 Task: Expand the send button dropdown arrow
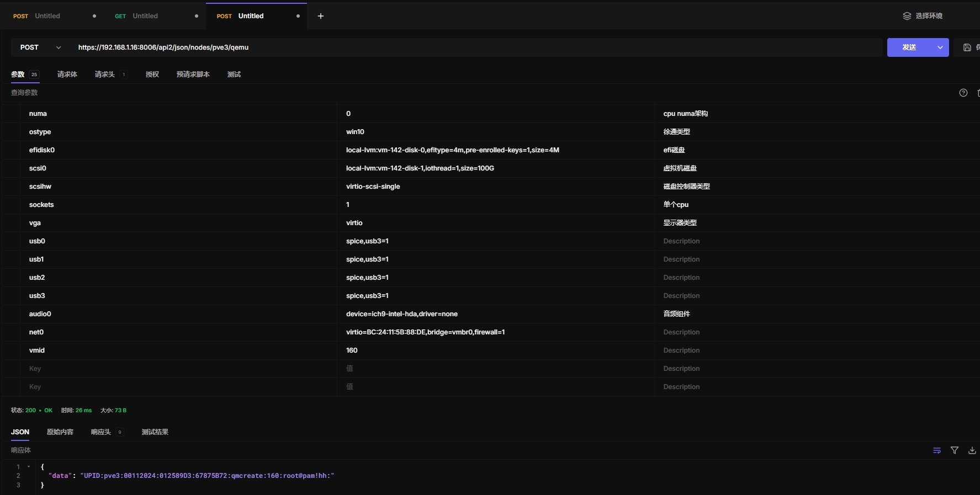tap(940, 47)
